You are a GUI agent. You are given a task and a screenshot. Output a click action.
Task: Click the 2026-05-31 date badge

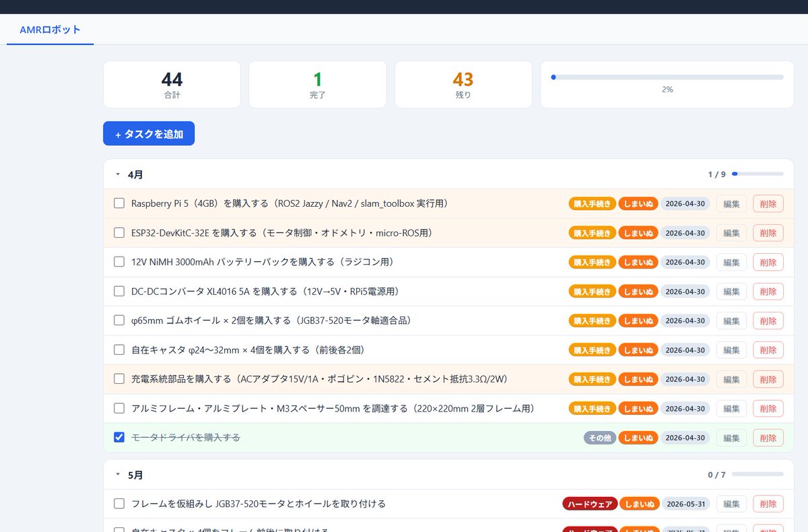(x=685, y=504)
